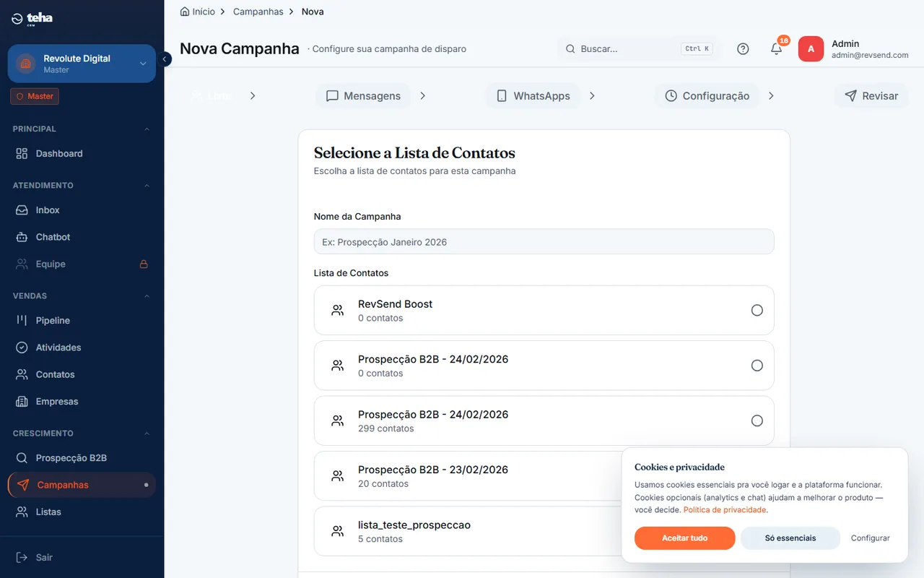Click the Dashboard grid icon

22,153
